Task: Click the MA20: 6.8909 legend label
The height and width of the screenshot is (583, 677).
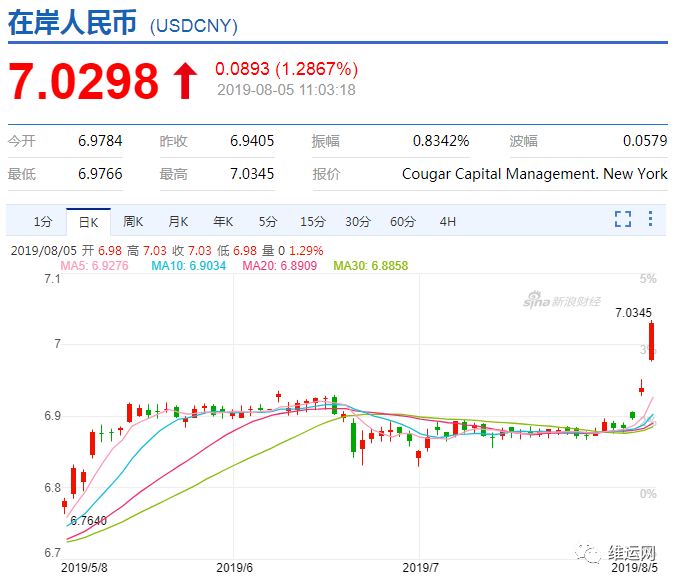Action: (x=280, y=266)
